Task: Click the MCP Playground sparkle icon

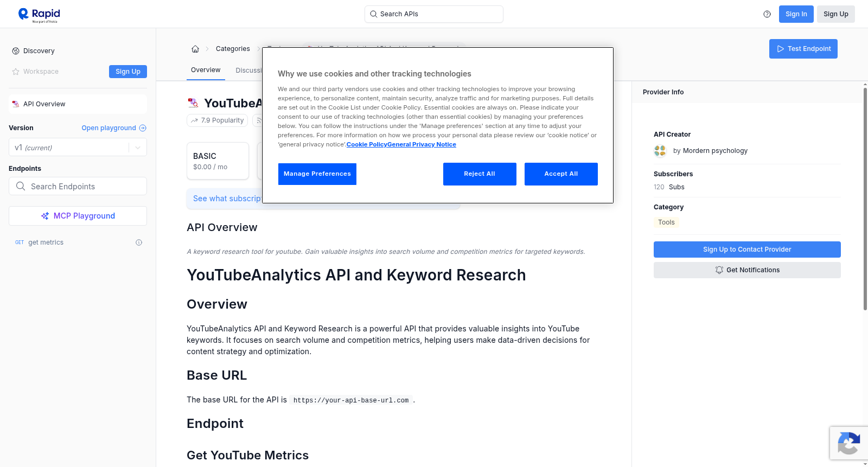Action: [x=45, y=216]
